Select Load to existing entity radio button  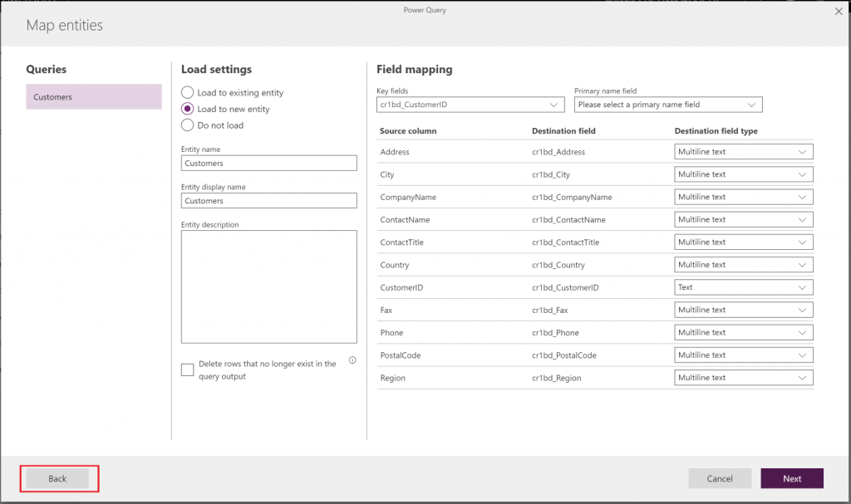tap(187, 92)
